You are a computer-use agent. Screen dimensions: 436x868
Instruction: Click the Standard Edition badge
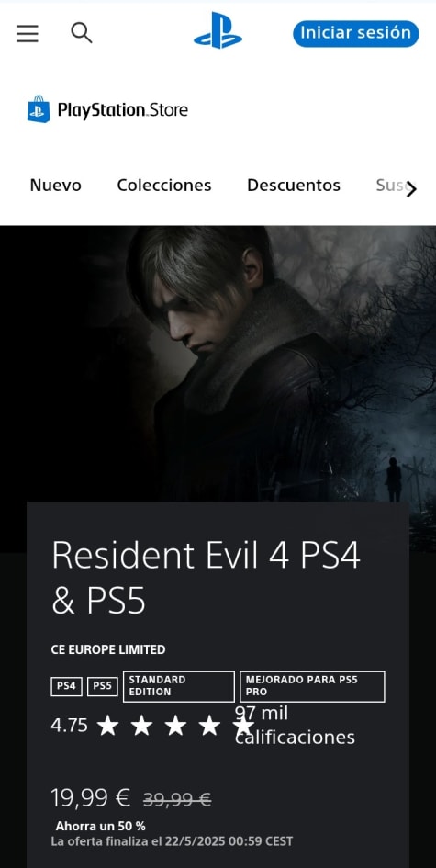click(179, 686)
